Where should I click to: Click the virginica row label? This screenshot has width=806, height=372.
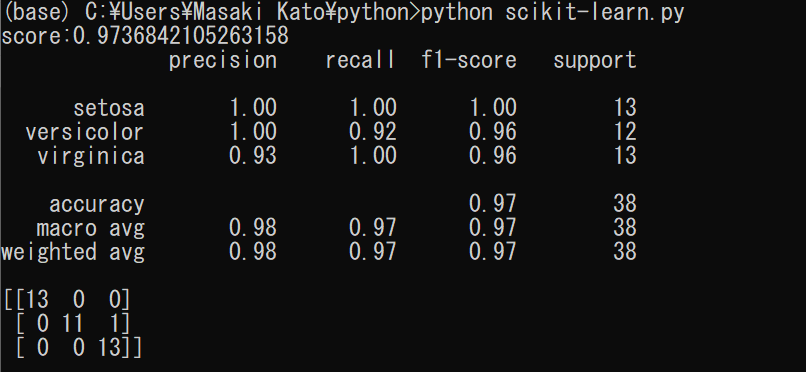pyautogui.click(x=91, y=156)
